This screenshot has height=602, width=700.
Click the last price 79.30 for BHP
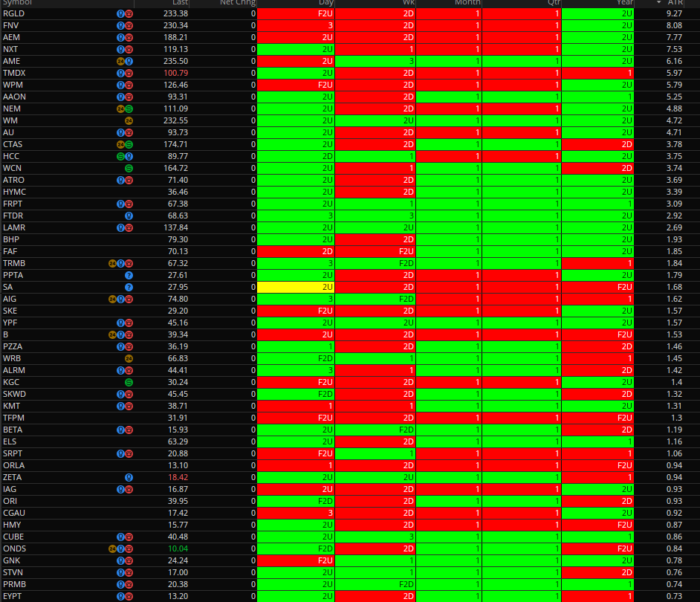[x=178, y=239]
